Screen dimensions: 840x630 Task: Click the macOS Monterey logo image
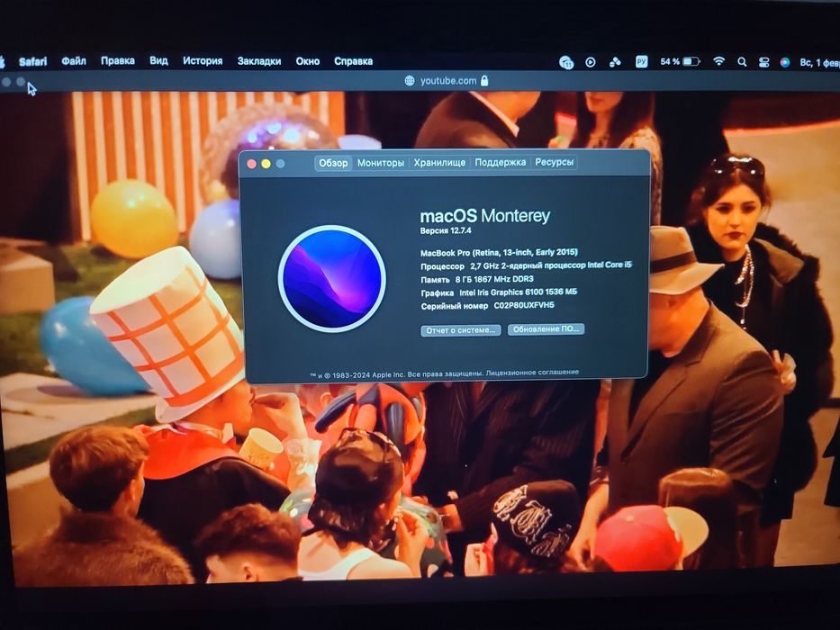pyautogui.click(x=332, y=279)
